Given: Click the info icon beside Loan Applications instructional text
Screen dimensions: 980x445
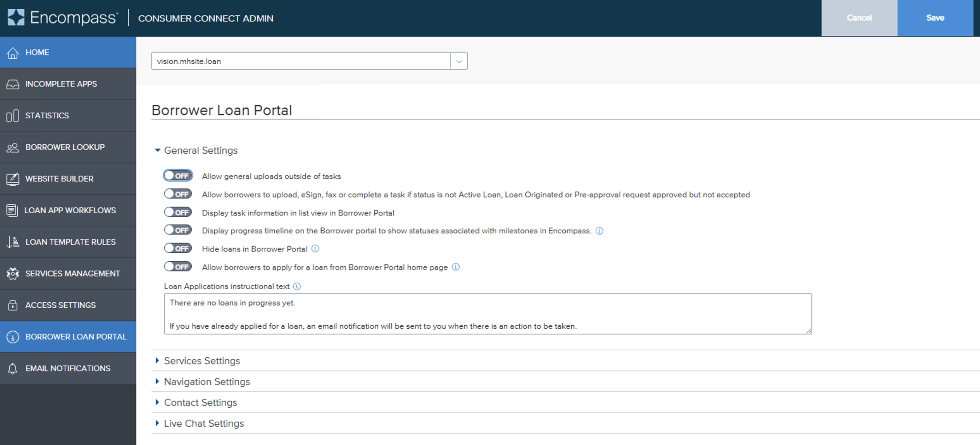Looking at the screenshot, I should coord(297,286).
